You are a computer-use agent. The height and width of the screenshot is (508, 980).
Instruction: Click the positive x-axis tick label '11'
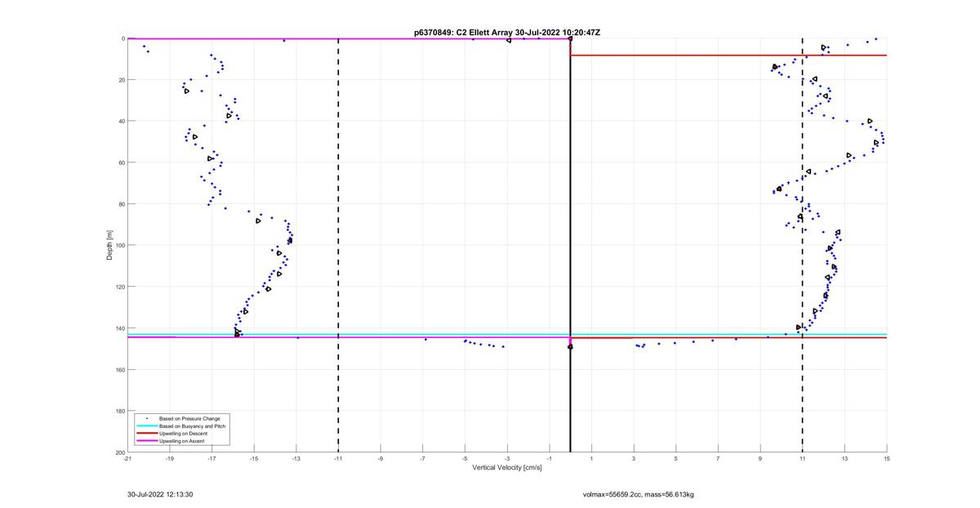click(803, 459)
